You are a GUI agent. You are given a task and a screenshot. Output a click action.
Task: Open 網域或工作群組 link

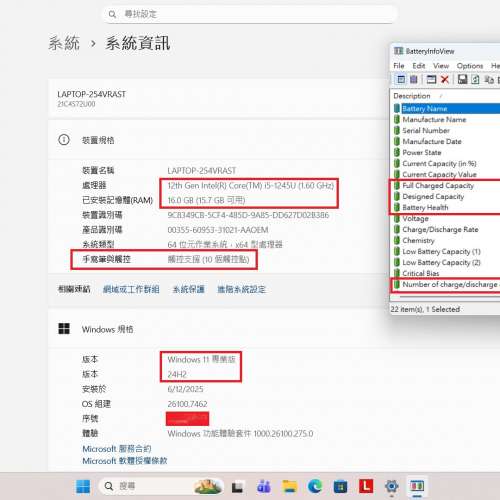(x=131, y=290)
